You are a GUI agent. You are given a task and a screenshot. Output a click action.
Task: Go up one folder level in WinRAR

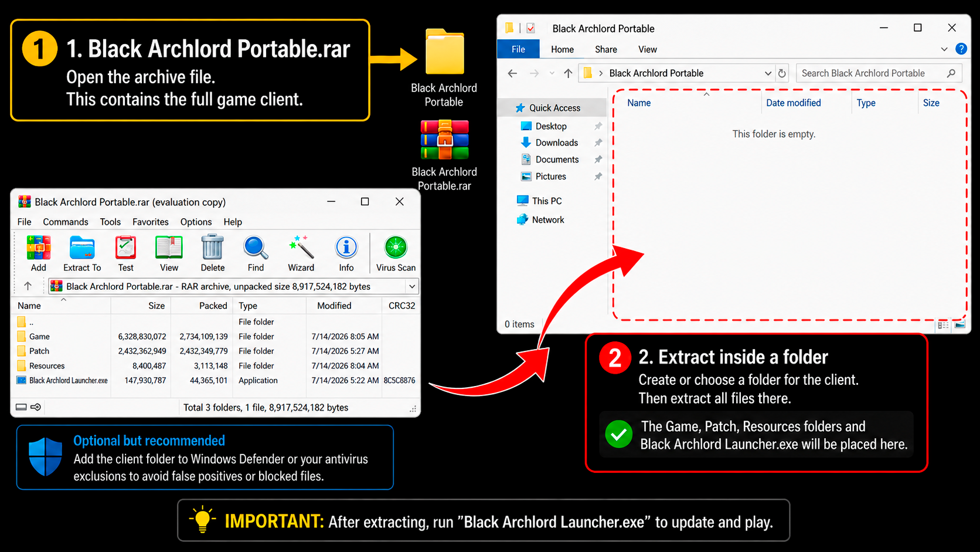tap(28, 286)
